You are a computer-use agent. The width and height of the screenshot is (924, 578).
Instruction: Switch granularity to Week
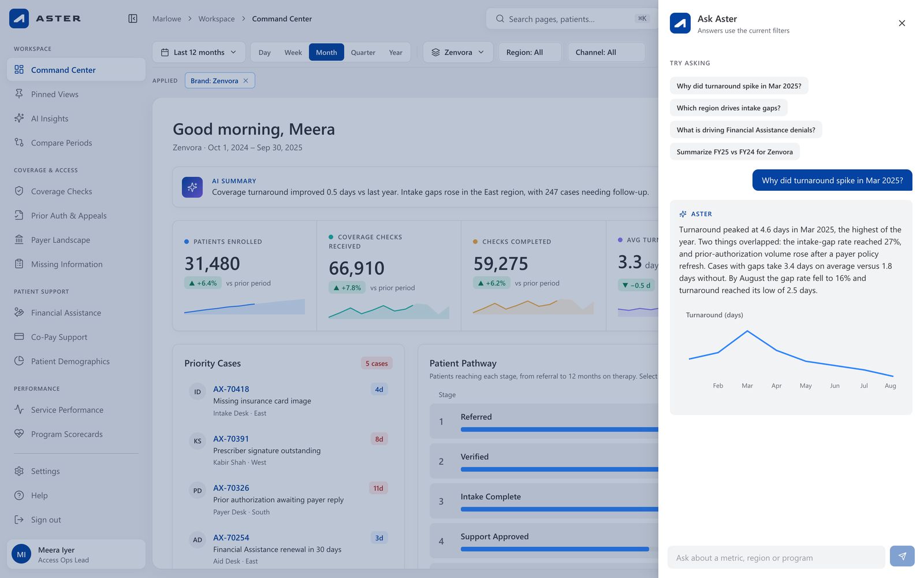click(293, 53)
